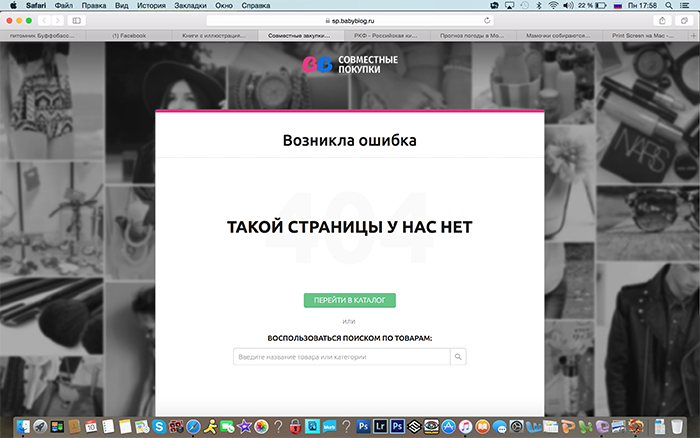Switch to the РКФ - Российская ки... tab
The image size is (700, 438).
point(386,35)
